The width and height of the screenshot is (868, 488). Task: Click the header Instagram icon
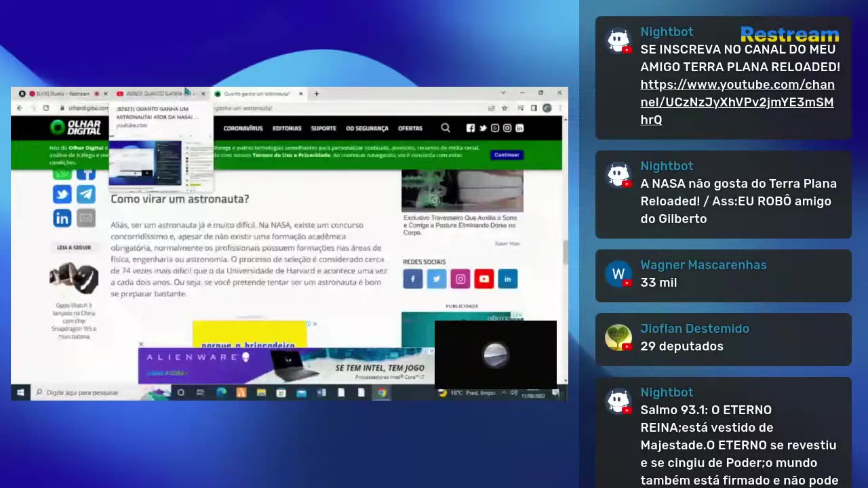(x=507, y=128)
